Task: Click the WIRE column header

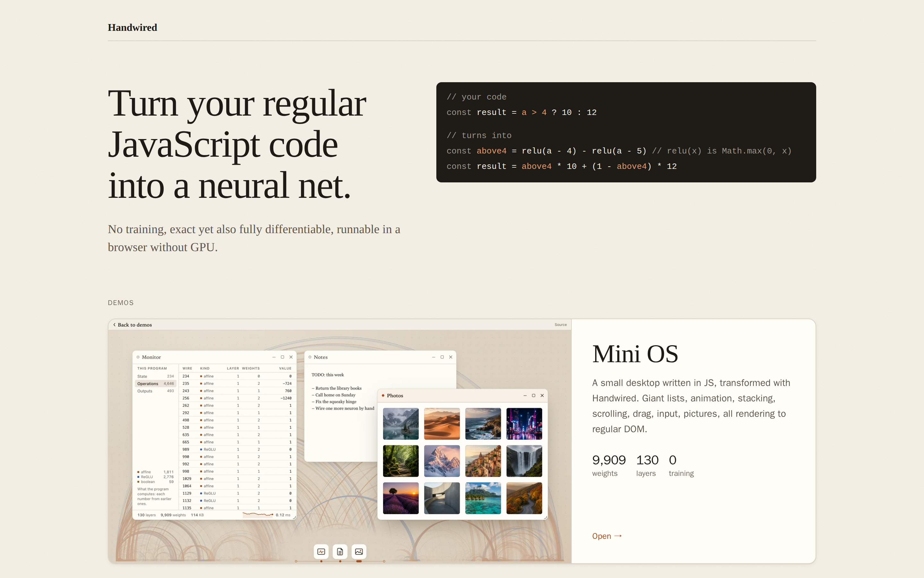Action: [x=187, y=369]
